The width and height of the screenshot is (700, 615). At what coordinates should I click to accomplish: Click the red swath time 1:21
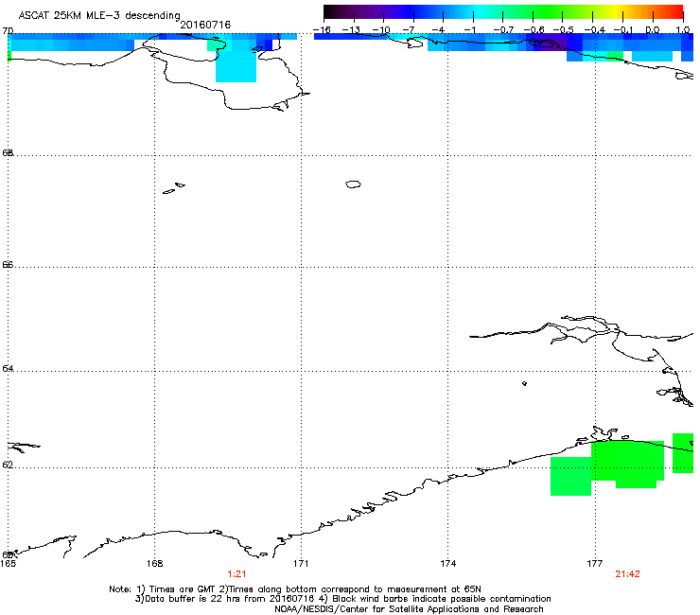tap(236, 574)
